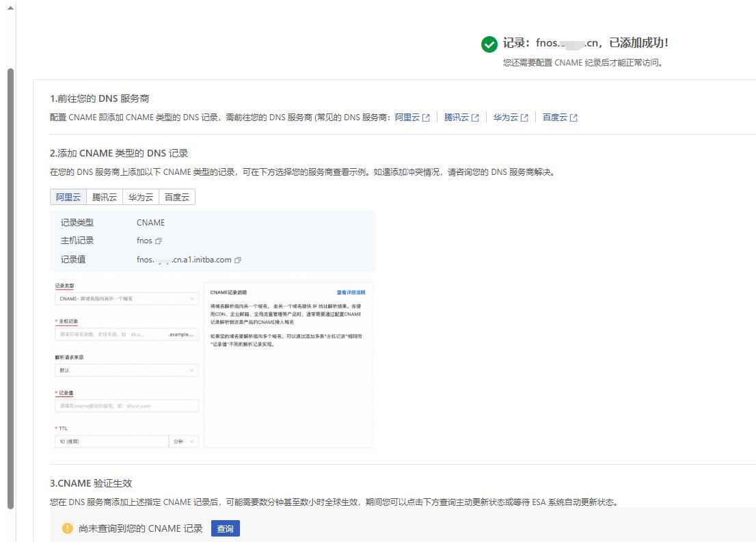The image size is (756, 542).
Task: Copy the 记录值 fnos CNAME value
Action: 238,260
